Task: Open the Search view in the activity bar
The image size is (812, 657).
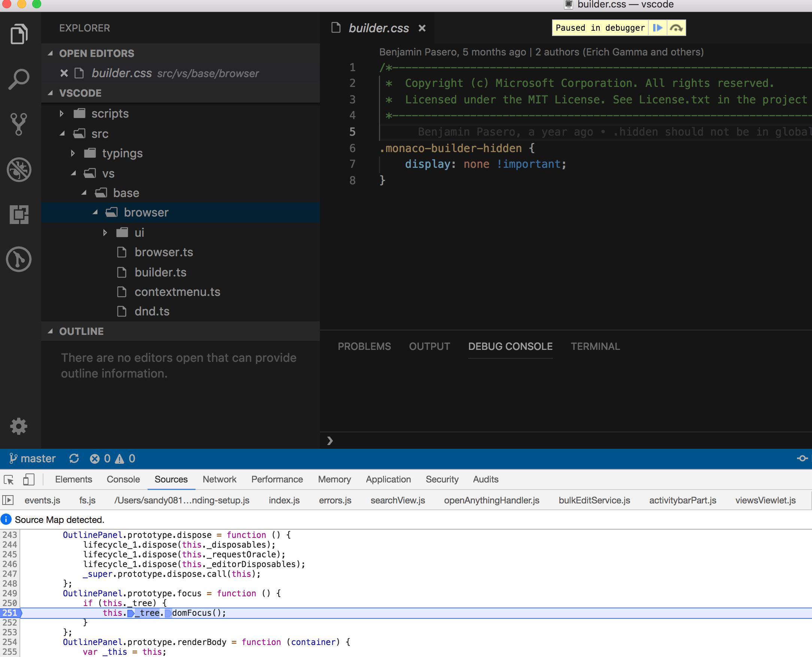Action: pos(19,79)
